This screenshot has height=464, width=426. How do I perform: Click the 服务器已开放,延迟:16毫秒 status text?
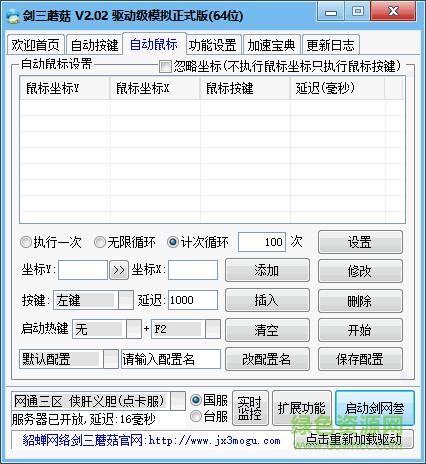83,419
